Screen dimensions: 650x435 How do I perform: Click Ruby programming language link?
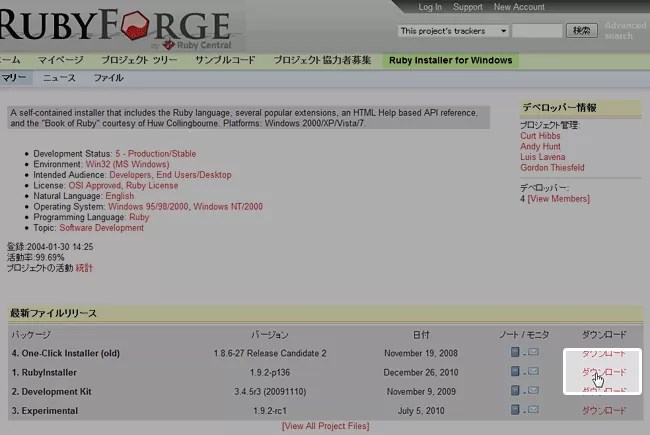[x=139, y=217]
